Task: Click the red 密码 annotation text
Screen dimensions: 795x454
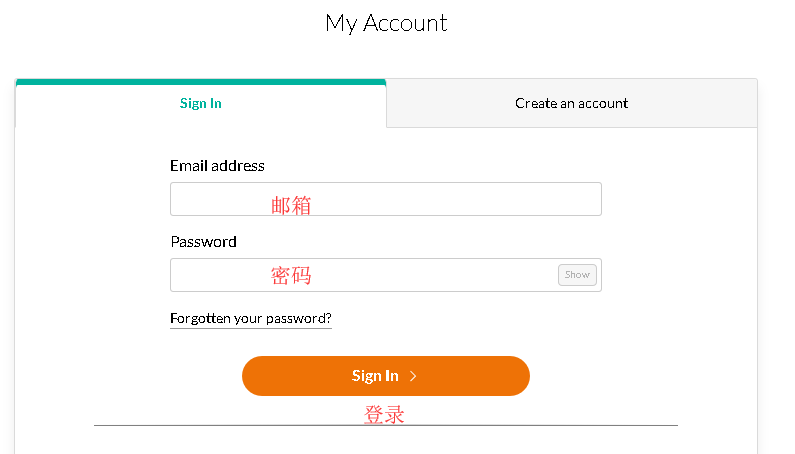Action: point(291,276)
